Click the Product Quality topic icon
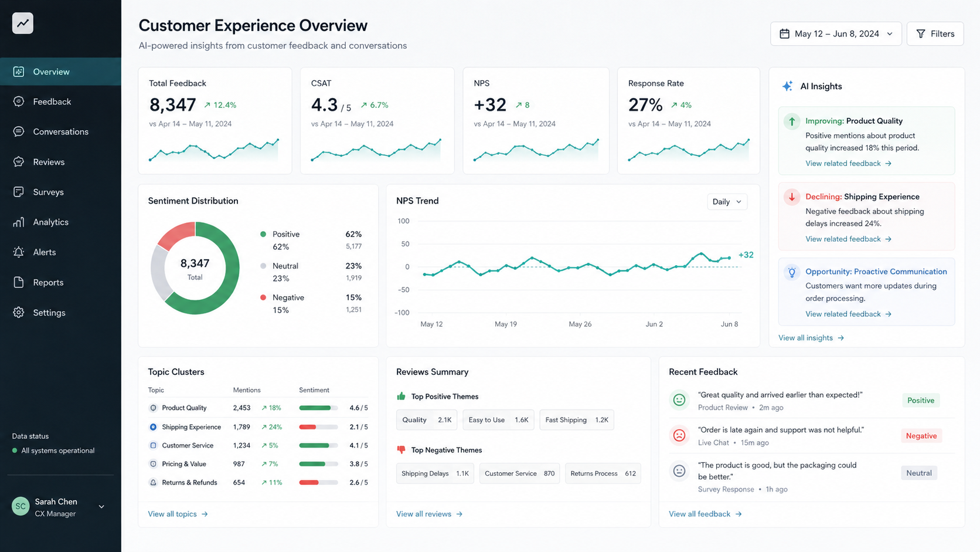This screenshot has height=552, width=980. [x=153, y=408]
